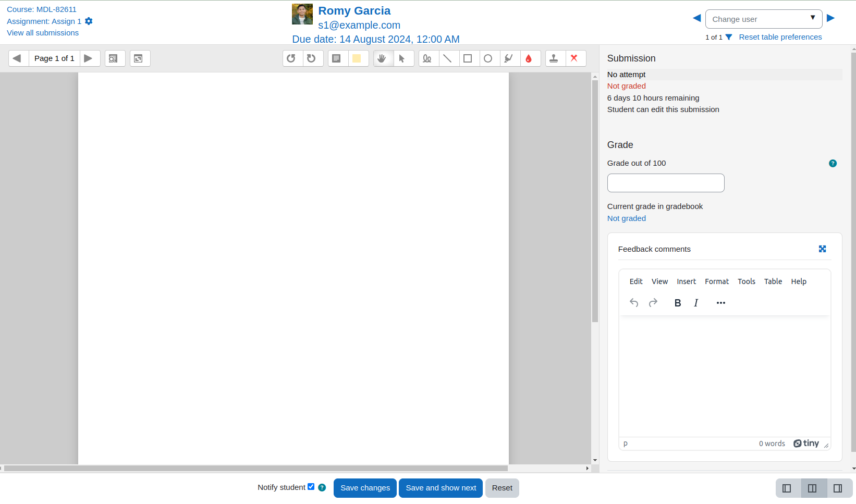Open the Tools menu in editor
This screenshot has height=504, width=856.
747,281
